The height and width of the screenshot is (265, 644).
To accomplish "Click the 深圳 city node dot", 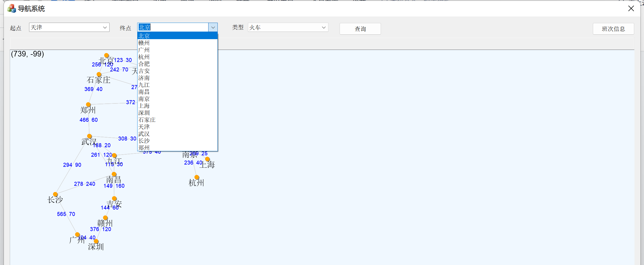I will 96,241.
